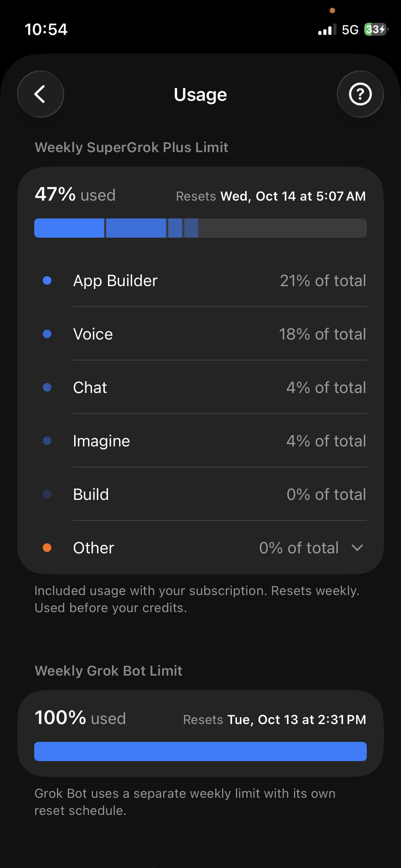Click the App Builder blue dot

(47, 281)
